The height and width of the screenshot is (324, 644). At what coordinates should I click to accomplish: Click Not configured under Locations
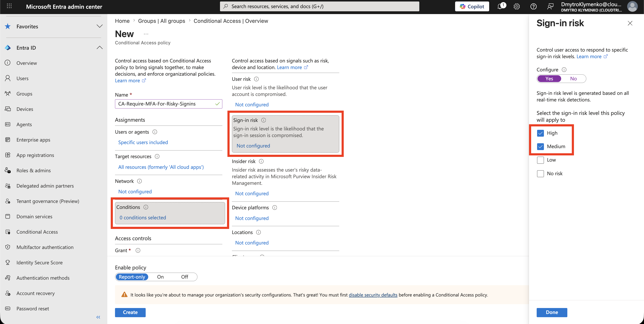[252, 243]
